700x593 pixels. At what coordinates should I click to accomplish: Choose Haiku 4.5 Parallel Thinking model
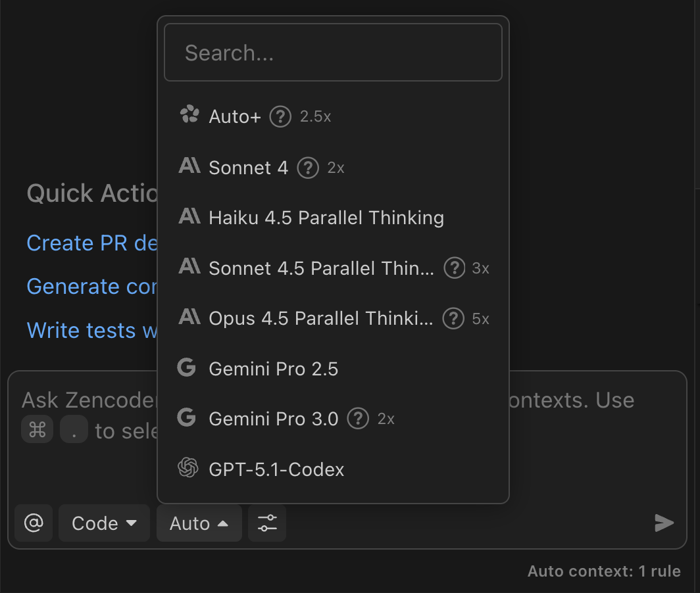click(326, 218)
